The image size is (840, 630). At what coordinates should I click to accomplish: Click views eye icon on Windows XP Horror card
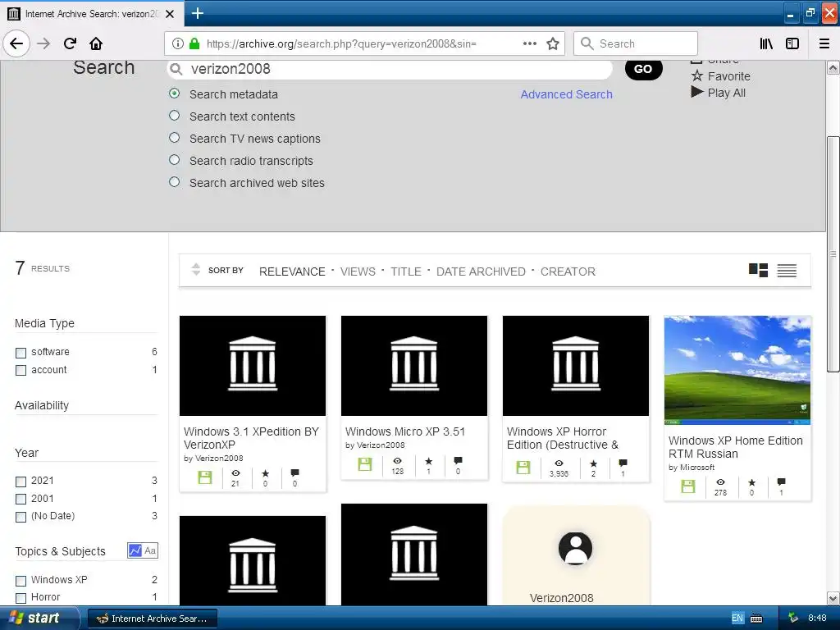click(559, 463)
